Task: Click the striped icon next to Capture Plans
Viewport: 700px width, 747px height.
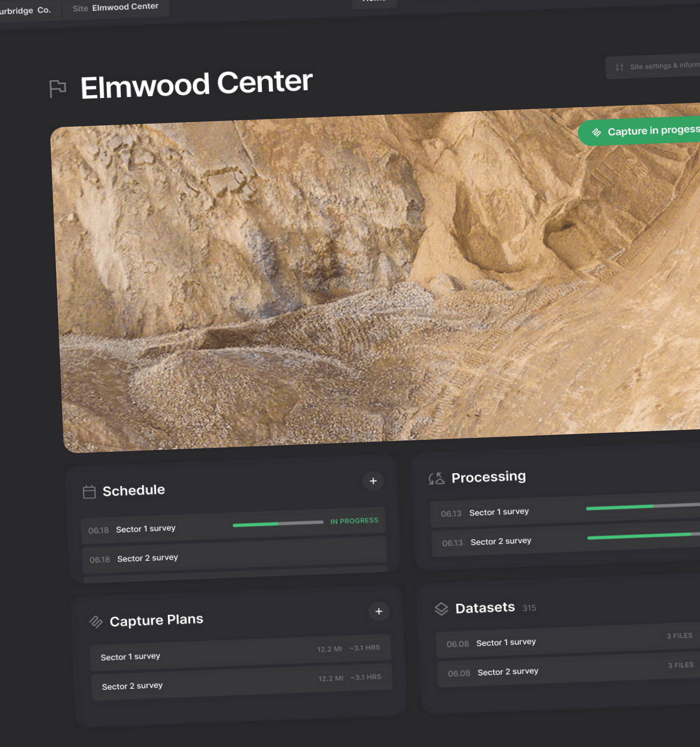Action: tap(96, 622)
